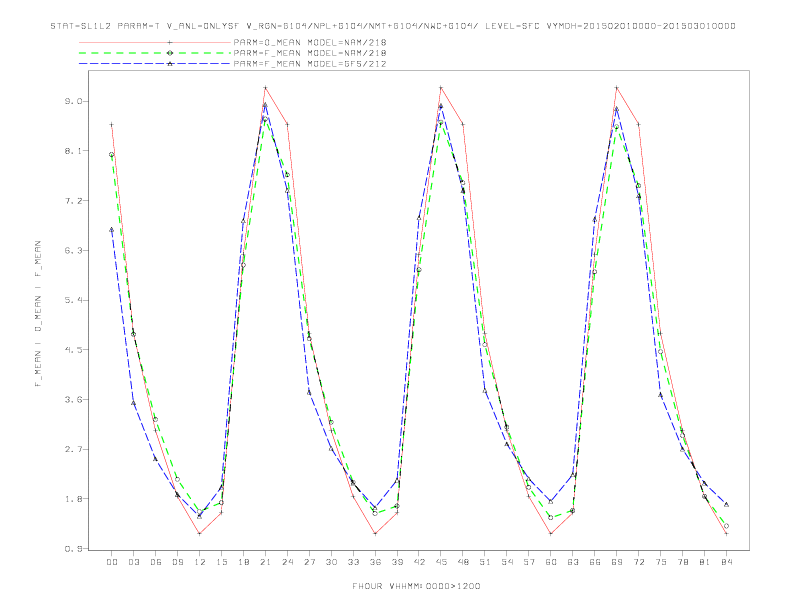The image size is (792, 612).
Task: Click x-axis forecast hour label 60
Action: [551, 562]
